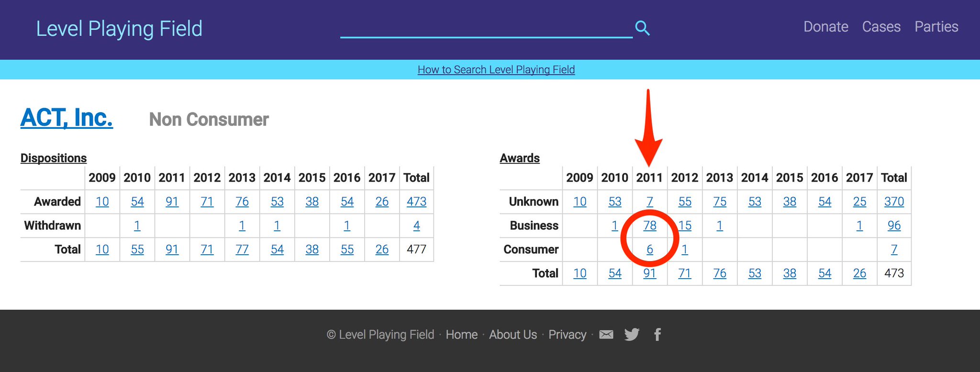980x372 pixels.
Task: Open Awards Unknown 2009 count 10
Action: point(580,202)
